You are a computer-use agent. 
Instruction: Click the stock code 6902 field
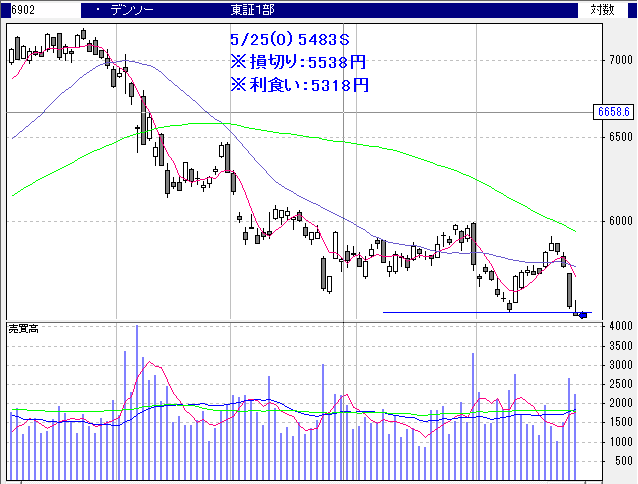[21, 9]
